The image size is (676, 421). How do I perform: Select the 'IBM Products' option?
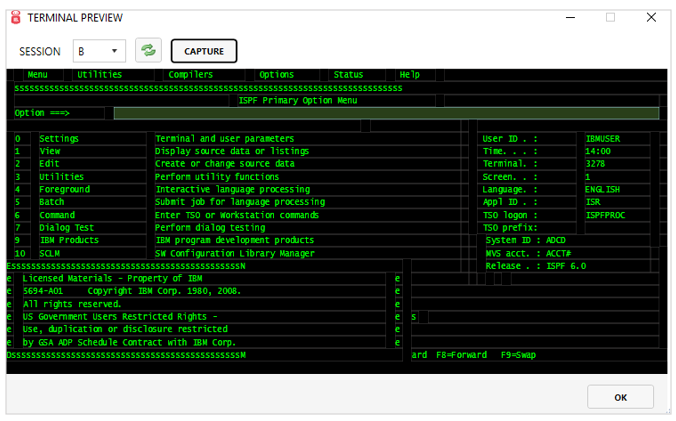[x=69, y=240]
